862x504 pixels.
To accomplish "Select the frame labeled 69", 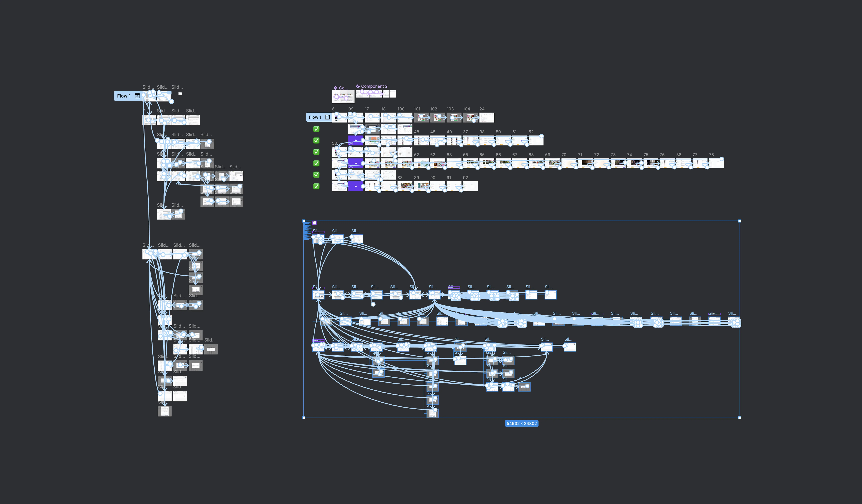I will coord(552,163).
